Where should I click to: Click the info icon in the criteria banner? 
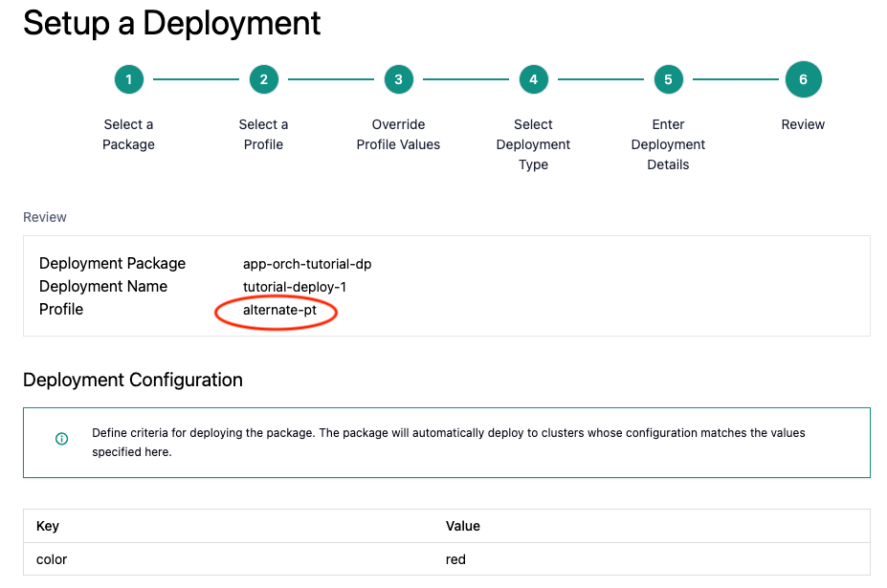(x=61, y=440)
